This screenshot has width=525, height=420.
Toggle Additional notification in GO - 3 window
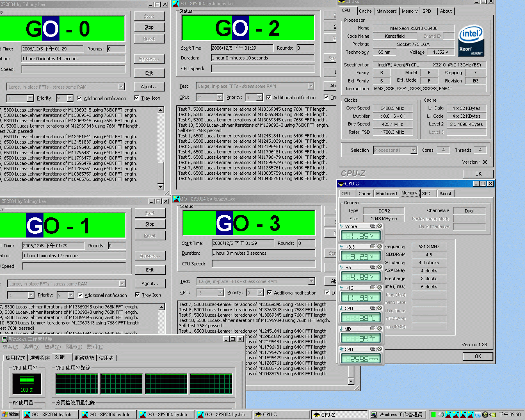292,293
